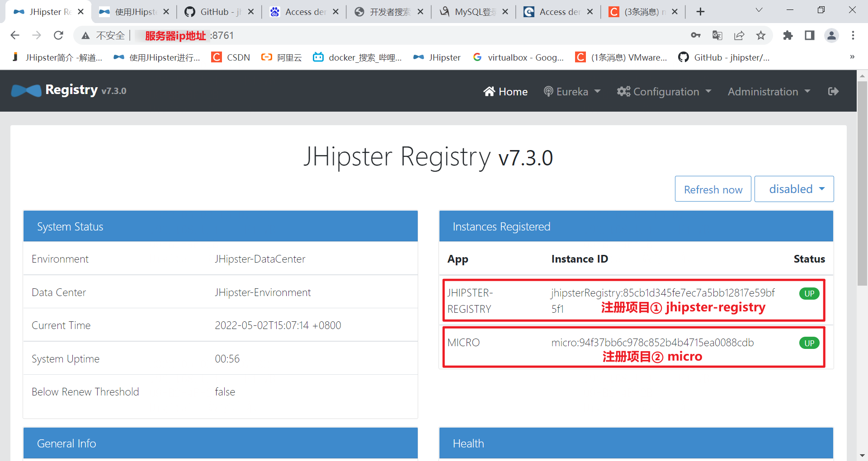This screenshot has width=868, height=461.
Task: Open the saved passwords key icon
Action: (x=696, y=35)
